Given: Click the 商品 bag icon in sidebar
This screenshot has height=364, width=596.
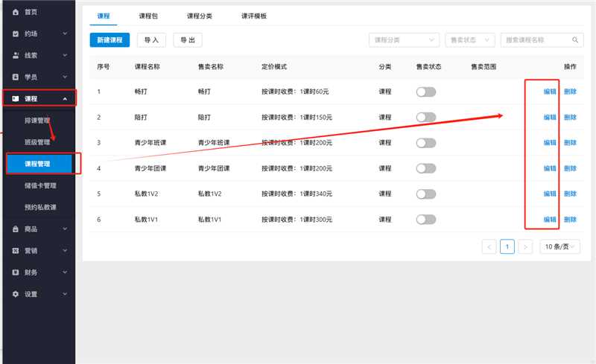Looking at the screenshot, I should [16, 229].
